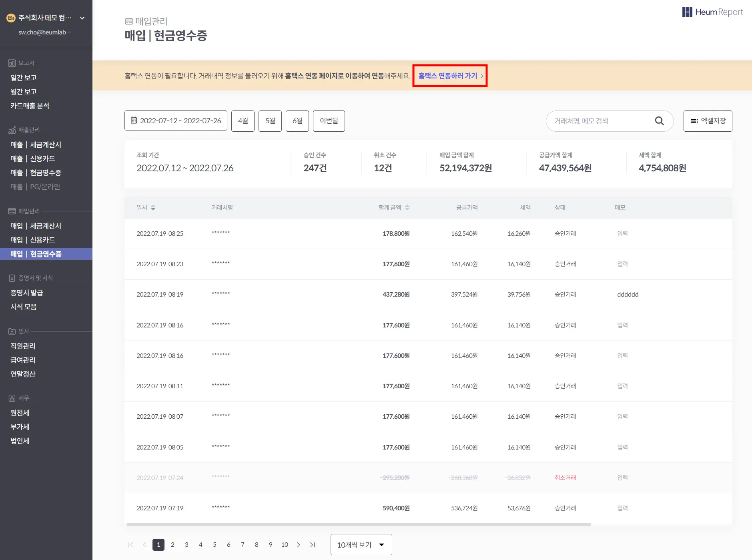Click the 매입관리 breadcrumb icon in header
Screen dimensions: 752x560
(x=129, y=21)
